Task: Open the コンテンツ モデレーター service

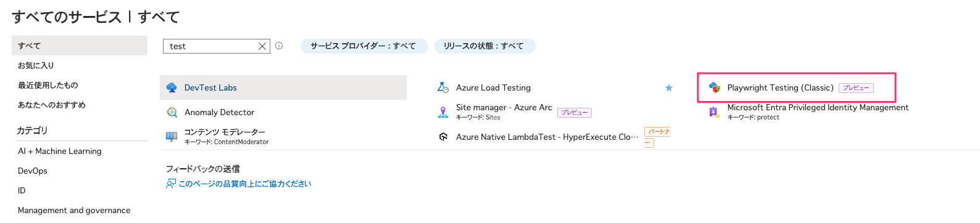Action: pos(225,132)
